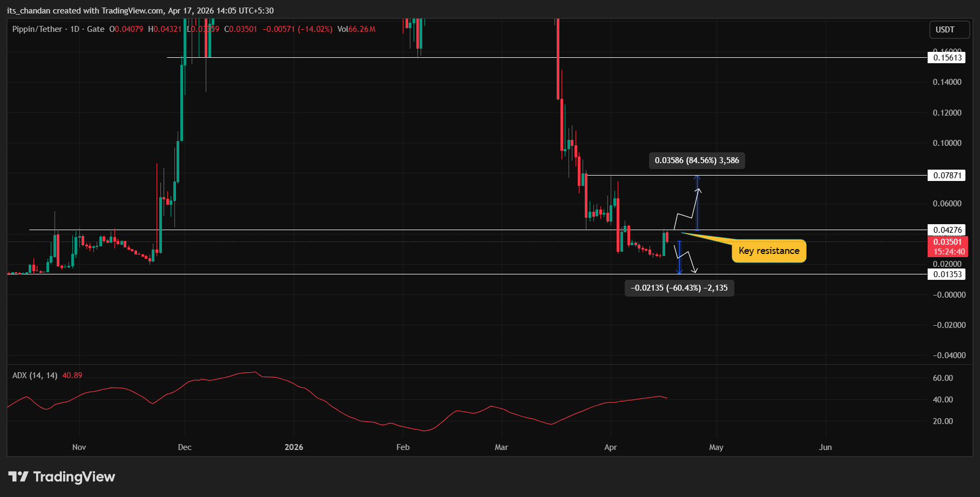Viewport: 980px width, 497px height.
Task: Click the 0.03586 (84.56%) measurement label
Action: [x=697, y=160]
